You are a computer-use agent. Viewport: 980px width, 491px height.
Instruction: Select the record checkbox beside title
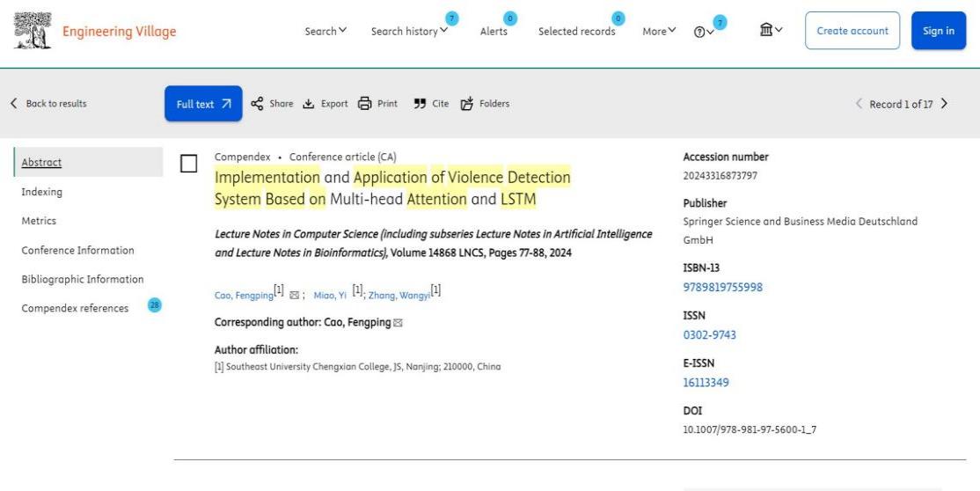(188, 164)
